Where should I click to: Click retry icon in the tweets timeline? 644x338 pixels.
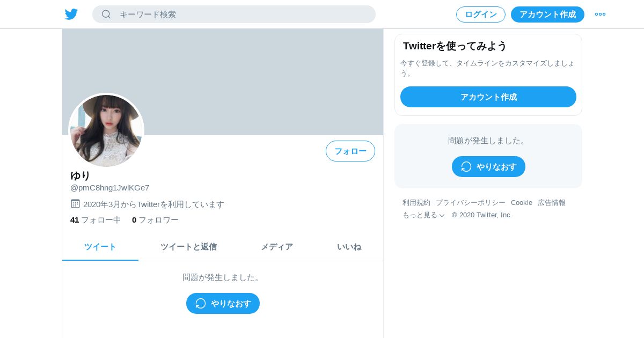click(x=201, y=304)
